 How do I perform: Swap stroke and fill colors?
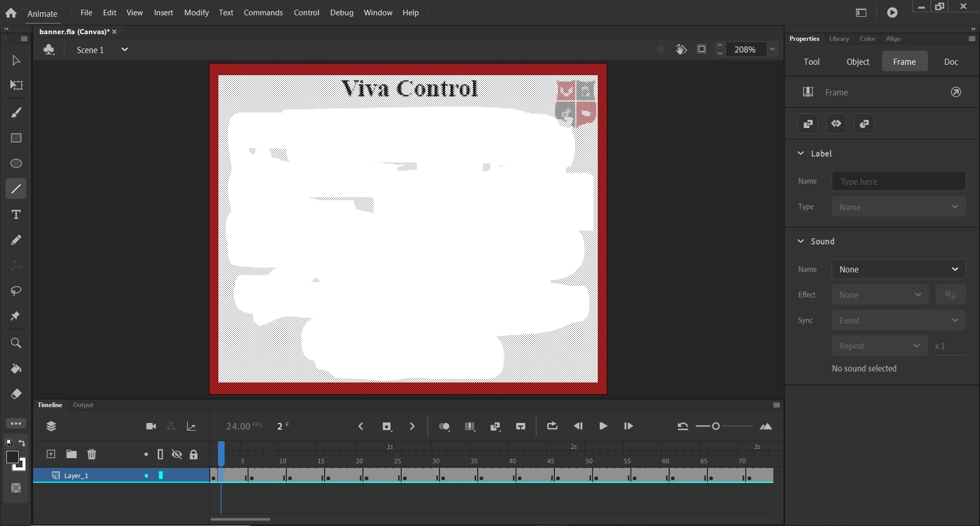point(22,443)
